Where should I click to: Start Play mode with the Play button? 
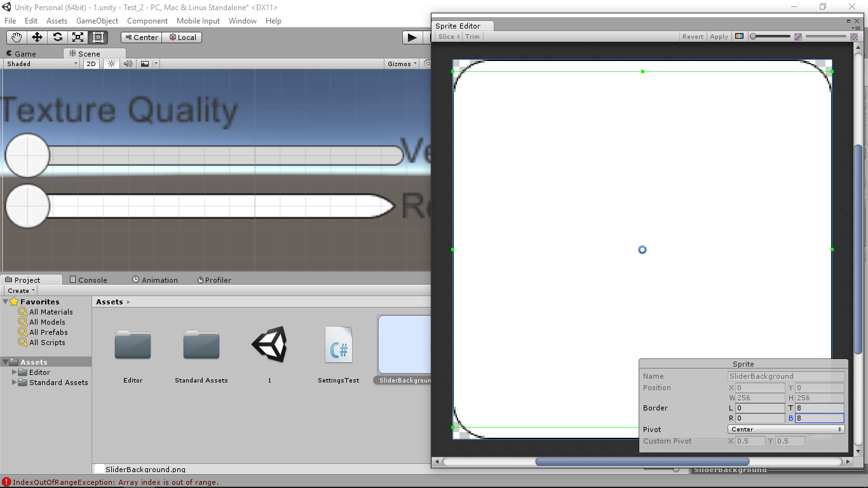point(412,37)
